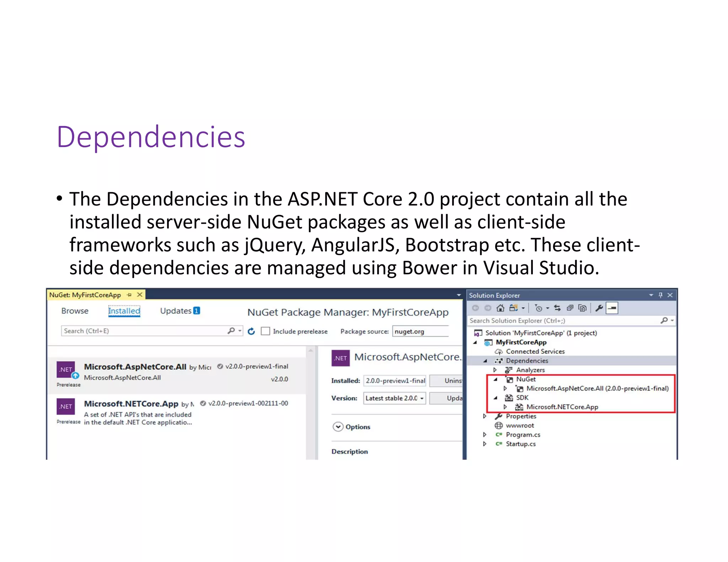Click the Auto Hide pin in Solution Explorer
The height and width of the screenshot is (562, 728).
coord(660,295)
